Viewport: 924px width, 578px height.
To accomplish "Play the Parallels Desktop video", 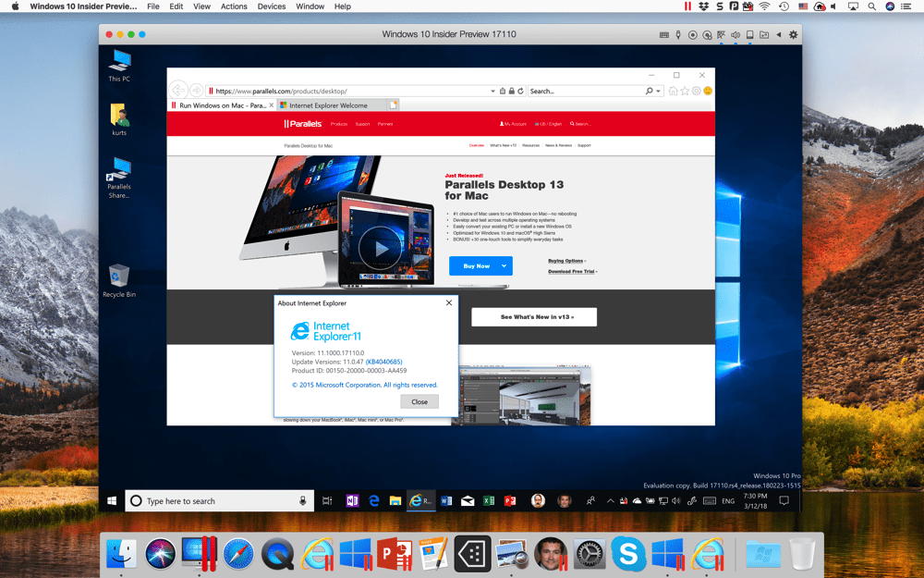I will coord(380,248).
